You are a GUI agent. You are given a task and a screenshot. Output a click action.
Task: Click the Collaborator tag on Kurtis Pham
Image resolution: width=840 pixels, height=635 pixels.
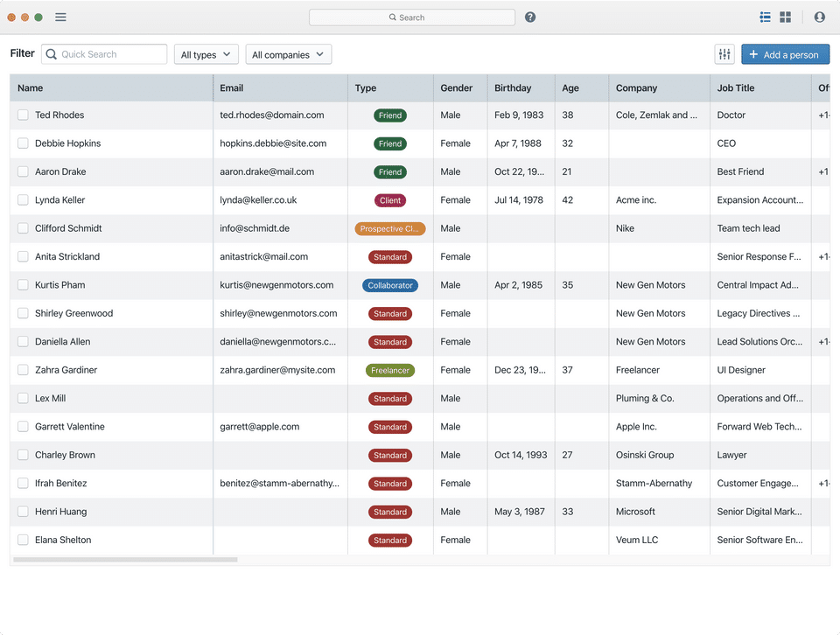(390, 285)
